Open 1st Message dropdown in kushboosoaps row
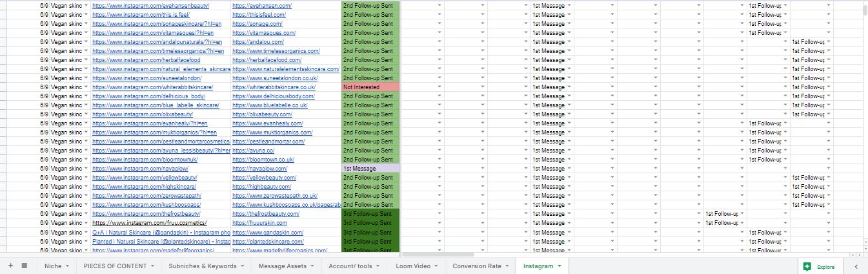The height and width of the screenshot is (274, 868). click(569, 205)
